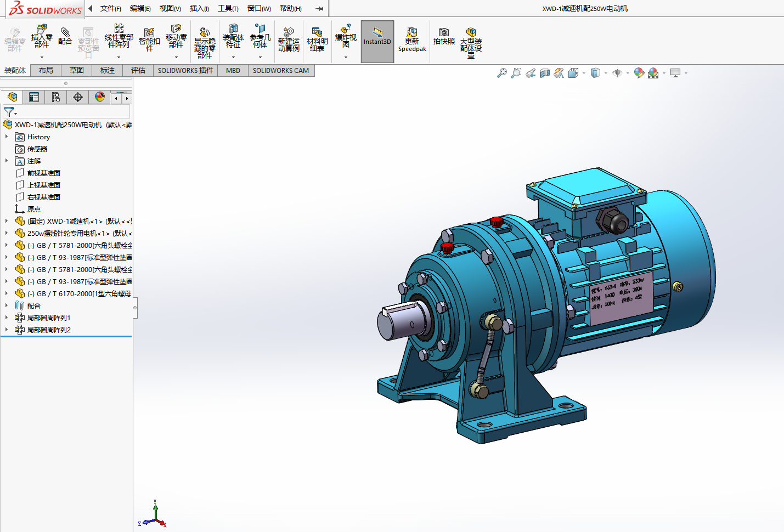Click the Exploded View (爆炸视图) icon
The height and width of the screenshot is (532, 784).
(346, 36)
